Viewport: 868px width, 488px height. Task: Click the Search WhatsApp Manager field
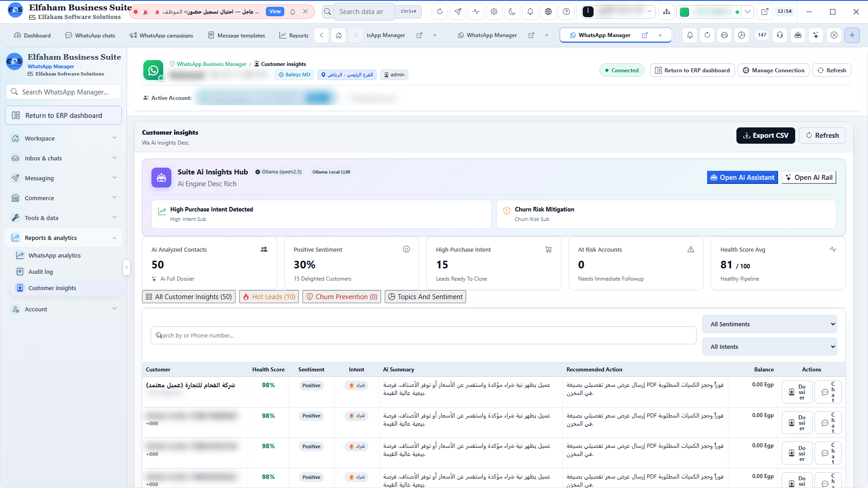(64, 92)
